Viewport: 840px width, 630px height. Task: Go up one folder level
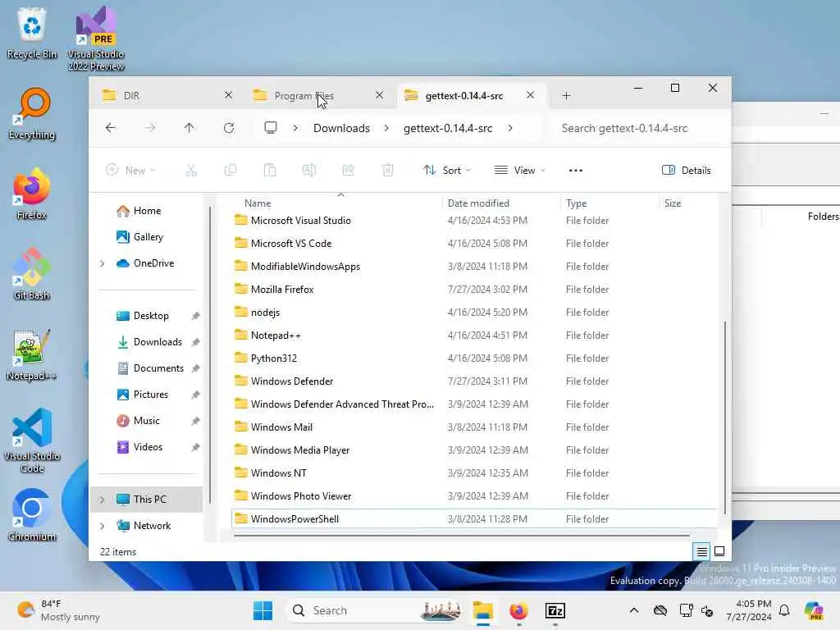(x=189, y=128)
